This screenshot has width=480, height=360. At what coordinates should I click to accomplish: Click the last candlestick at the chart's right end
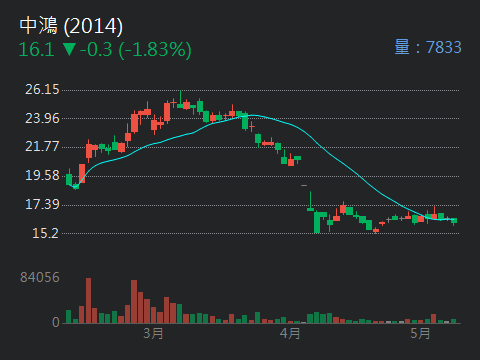click(x=454, y=221)
